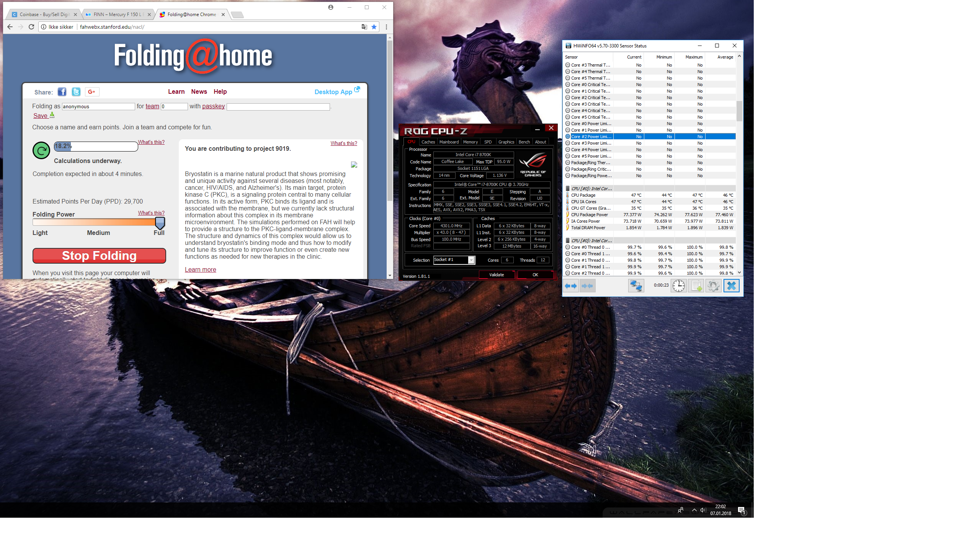980x551 pixels.
Task: Show hidden system tray icons
Action: (694, 510)
